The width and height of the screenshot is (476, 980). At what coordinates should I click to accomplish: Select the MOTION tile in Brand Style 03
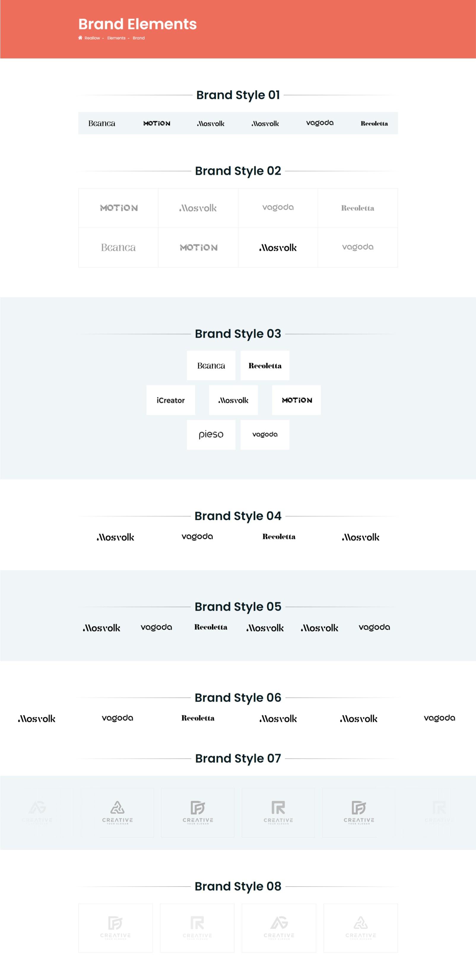296,400
